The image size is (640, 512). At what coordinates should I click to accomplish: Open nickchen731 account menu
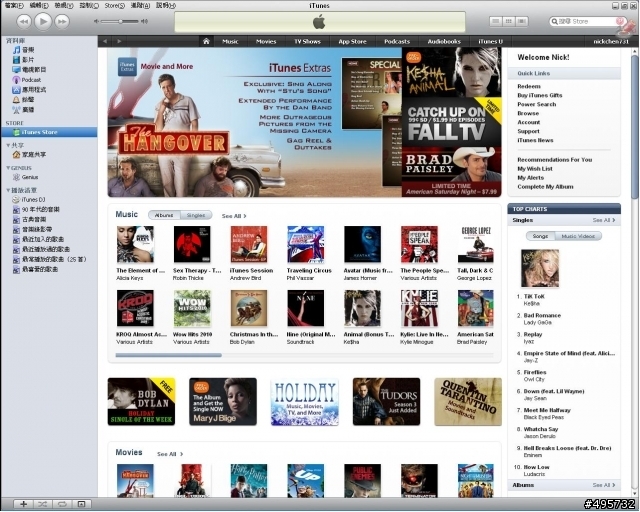pyautogui.click(x=611, y=41)
